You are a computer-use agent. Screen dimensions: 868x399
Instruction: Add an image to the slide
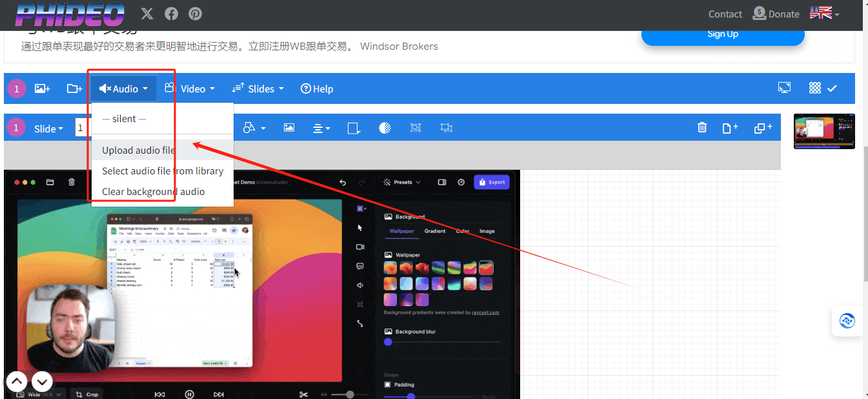pos(42,88)
